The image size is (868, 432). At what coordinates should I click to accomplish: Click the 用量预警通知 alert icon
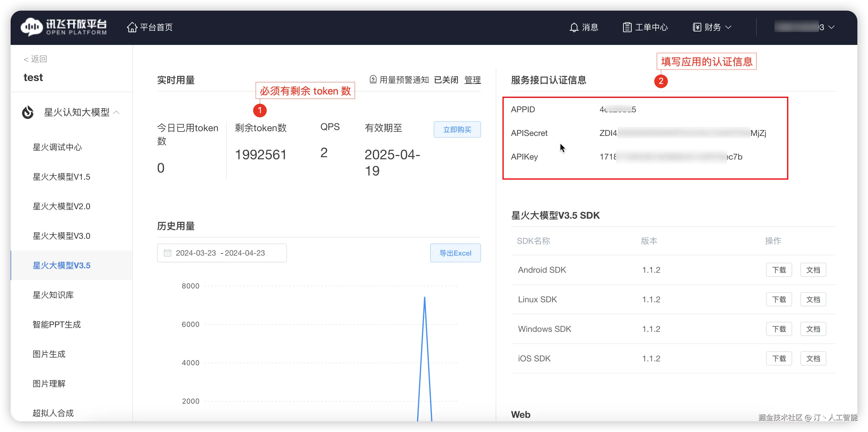pyautogui.click(x=373, y=79)
